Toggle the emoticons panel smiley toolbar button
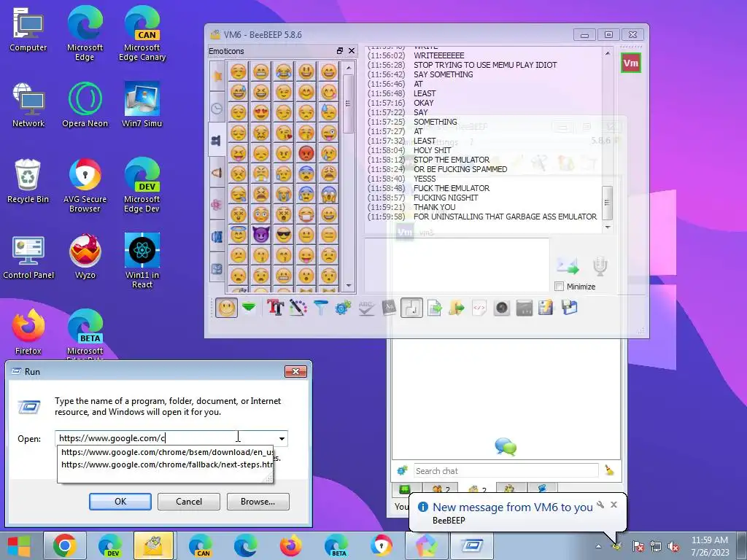This screenshot has width=747, height=560. click(226, 308)
